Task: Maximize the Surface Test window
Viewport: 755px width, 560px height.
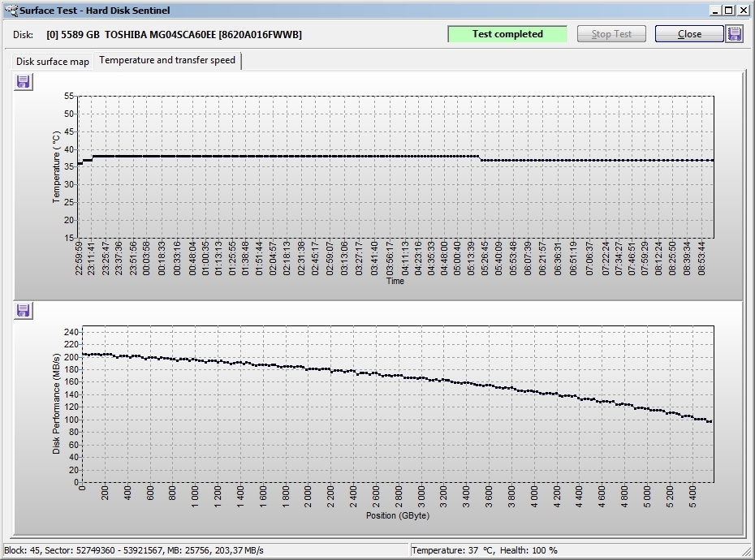Action: (x=728, y=11)
